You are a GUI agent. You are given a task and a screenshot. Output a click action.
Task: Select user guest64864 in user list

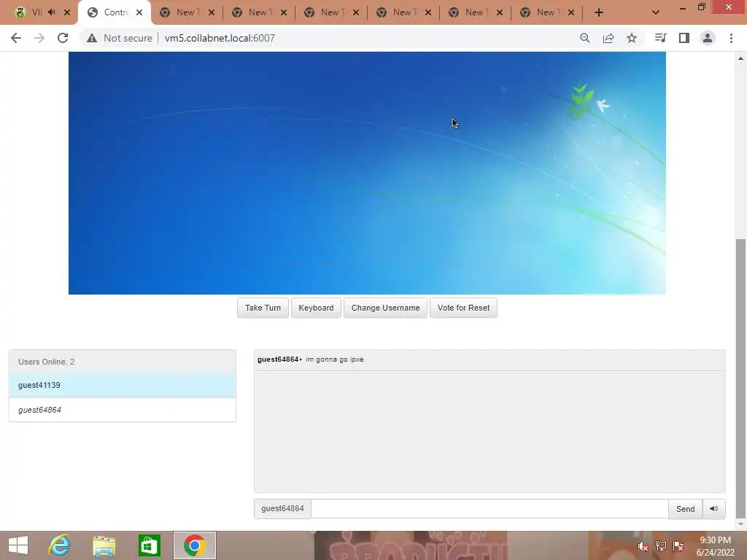(x=123, y=410)
